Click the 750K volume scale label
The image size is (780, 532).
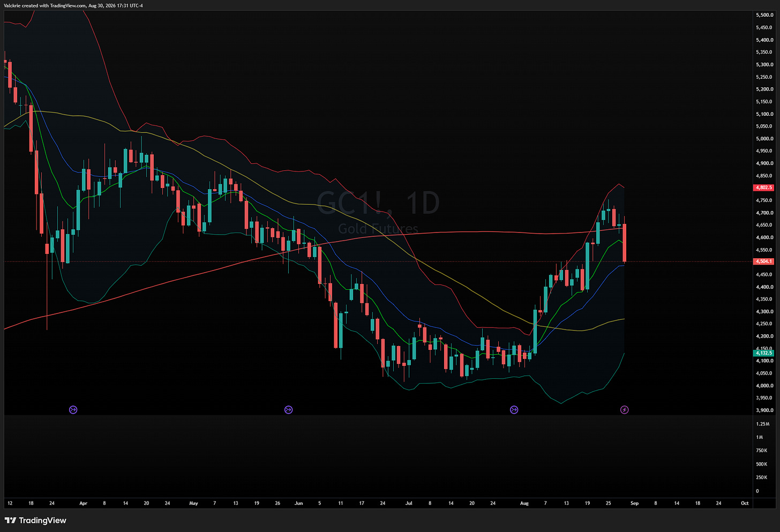(x=761, y=451)
